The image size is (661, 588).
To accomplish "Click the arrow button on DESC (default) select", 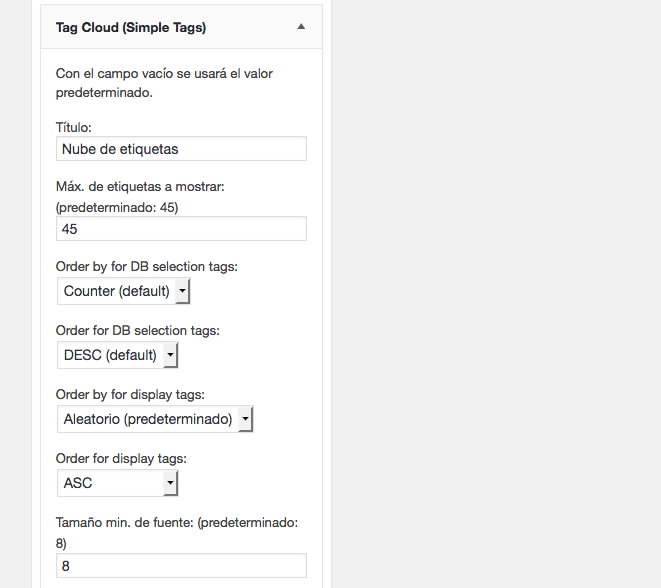I will click(170, 355).
